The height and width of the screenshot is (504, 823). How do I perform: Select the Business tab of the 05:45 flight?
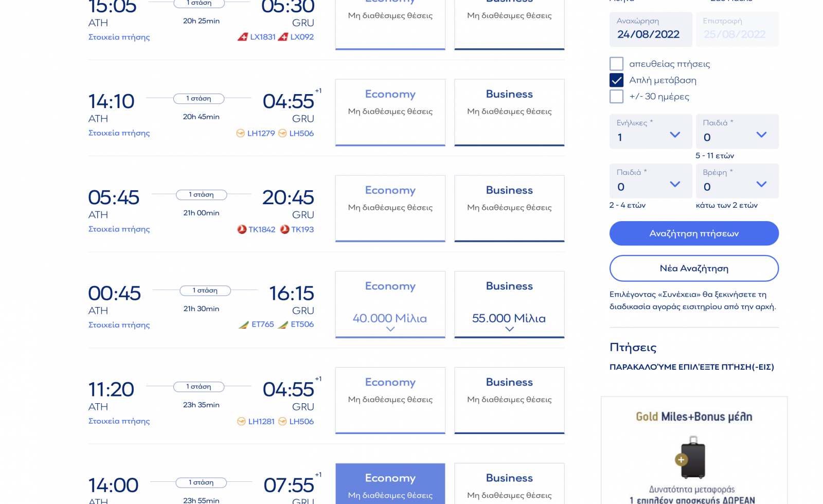[x=509, y=208]
